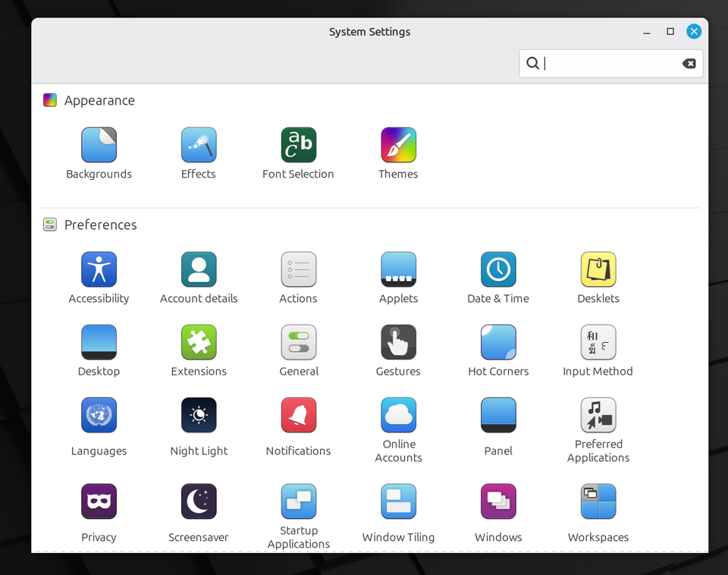Open the Desklets settings
This screenshot has height=575, width=728.
(598, 269)
